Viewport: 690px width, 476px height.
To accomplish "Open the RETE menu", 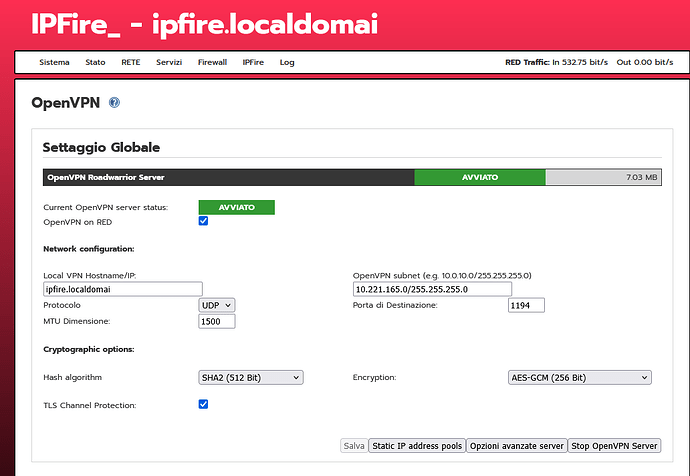I will pos(131,62).
